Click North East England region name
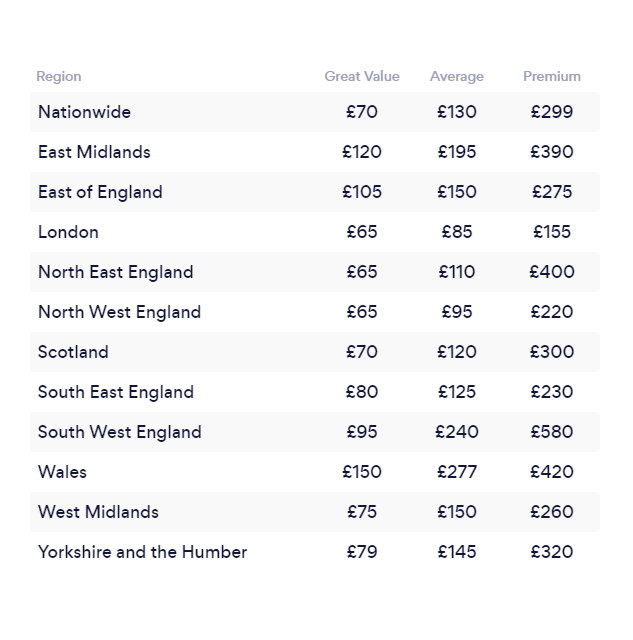Viewport: 633px width, 640px height. [115, 272]
